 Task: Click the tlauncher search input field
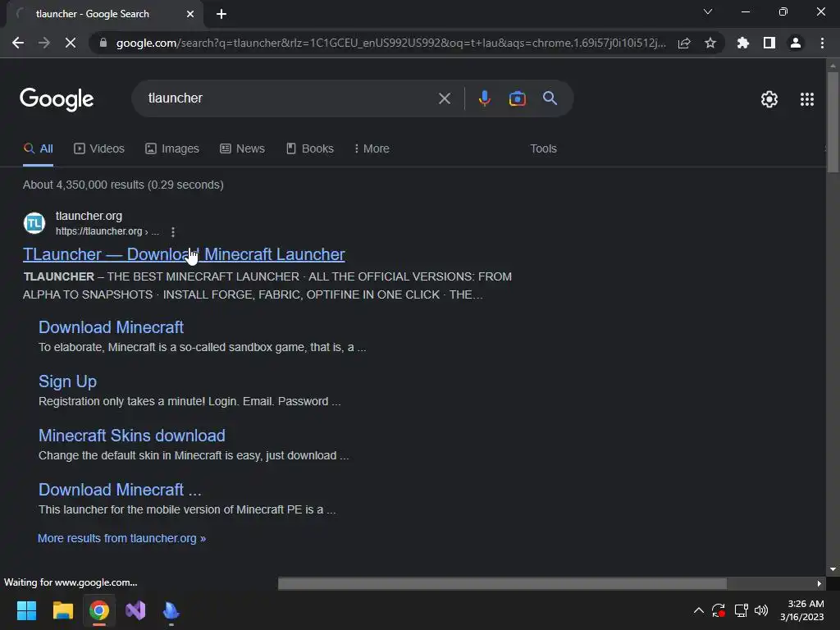point(290,98)
